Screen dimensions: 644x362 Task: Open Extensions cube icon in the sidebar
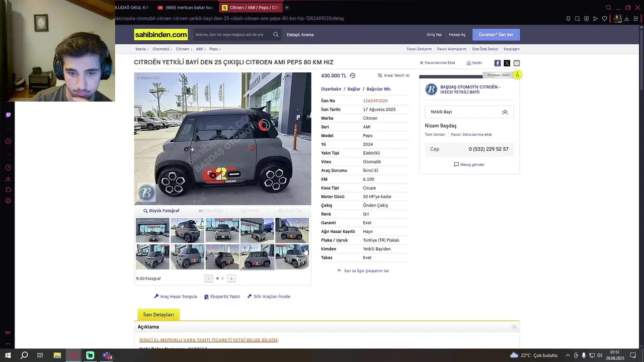pyautogui.click(x=8, y=190)
